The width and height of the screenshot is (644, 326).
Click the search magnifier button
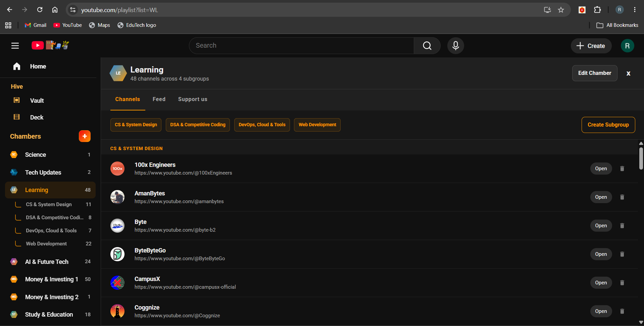(x=427, y=46)
